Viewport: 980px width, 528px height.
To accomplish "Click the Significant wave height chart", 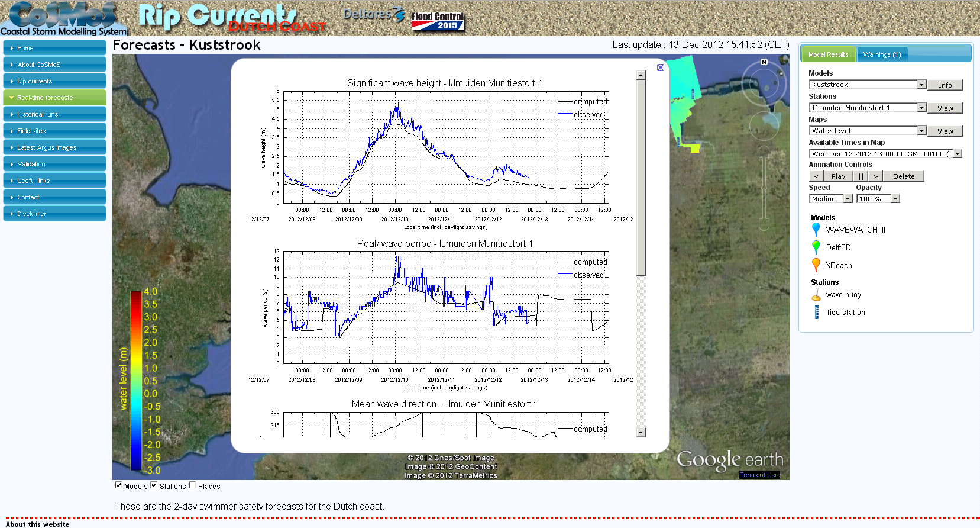I will click(x=441, y=154).
